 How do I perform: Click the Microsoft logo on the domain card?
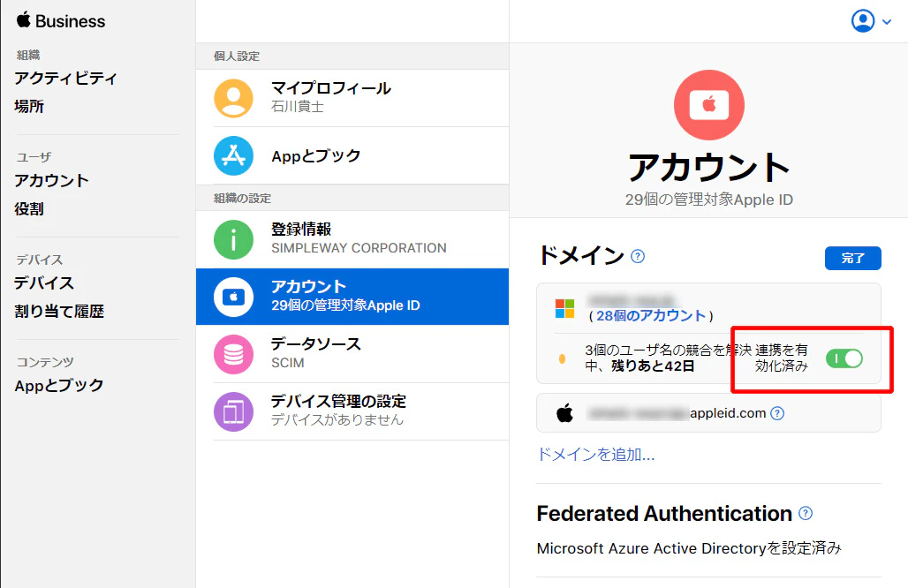coord(564,308)
